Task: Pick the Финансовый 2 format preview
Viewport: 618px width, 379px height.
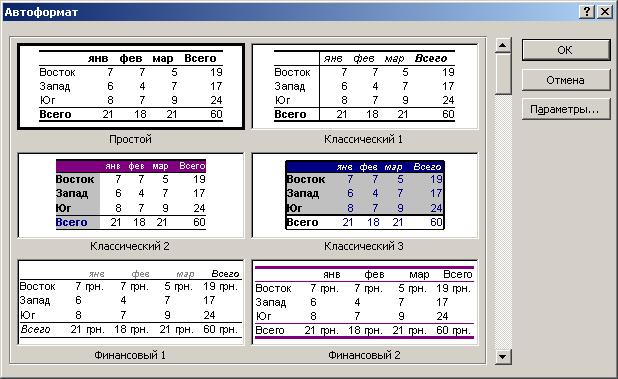Action: pos(365,303)
